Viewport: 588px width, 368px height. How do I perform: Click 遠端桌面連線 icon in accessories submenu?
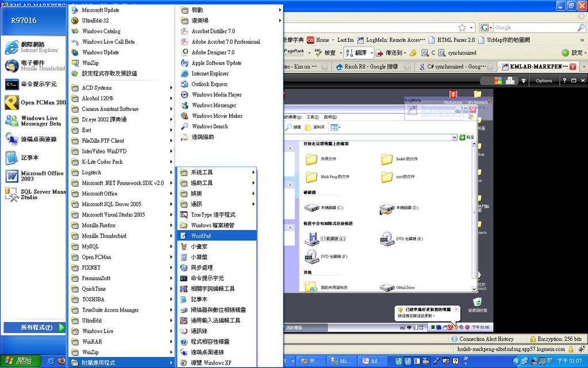[184, 352]
